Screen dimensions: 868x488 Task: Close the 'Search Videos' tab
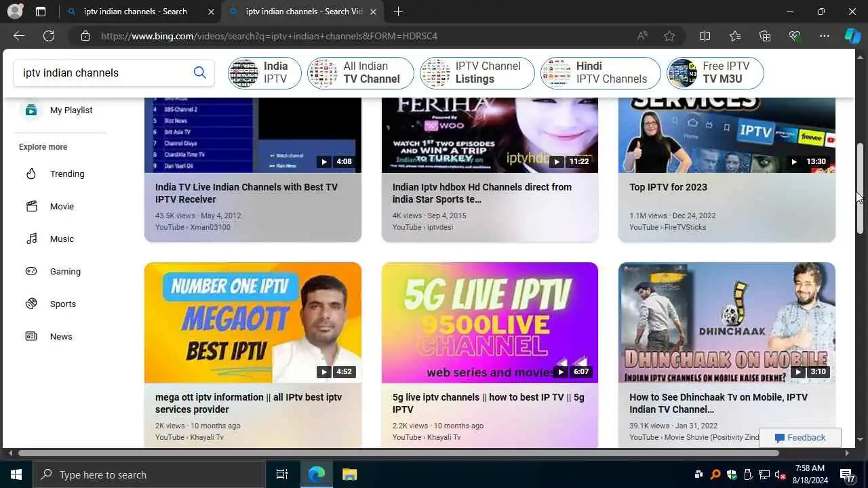pyautogui.click(x=374, y=12)
